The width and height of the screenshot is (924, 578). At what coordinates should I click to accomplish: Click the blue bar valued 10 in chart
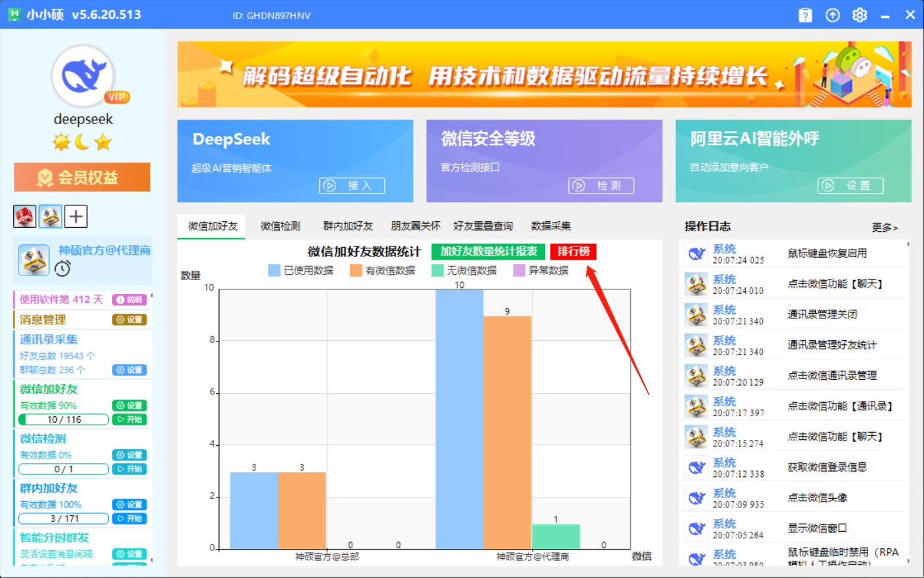point(459,419)
